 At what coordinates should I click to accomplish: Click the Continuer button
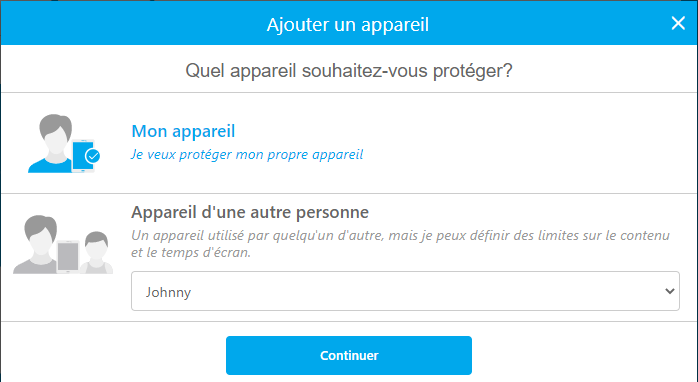click(349, 355)
